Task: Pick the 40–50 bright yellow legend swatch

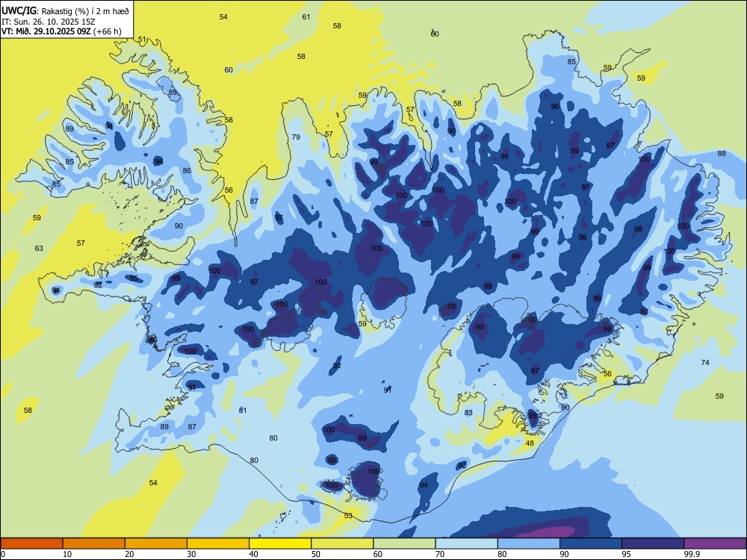Action: (x=280, y=544)
